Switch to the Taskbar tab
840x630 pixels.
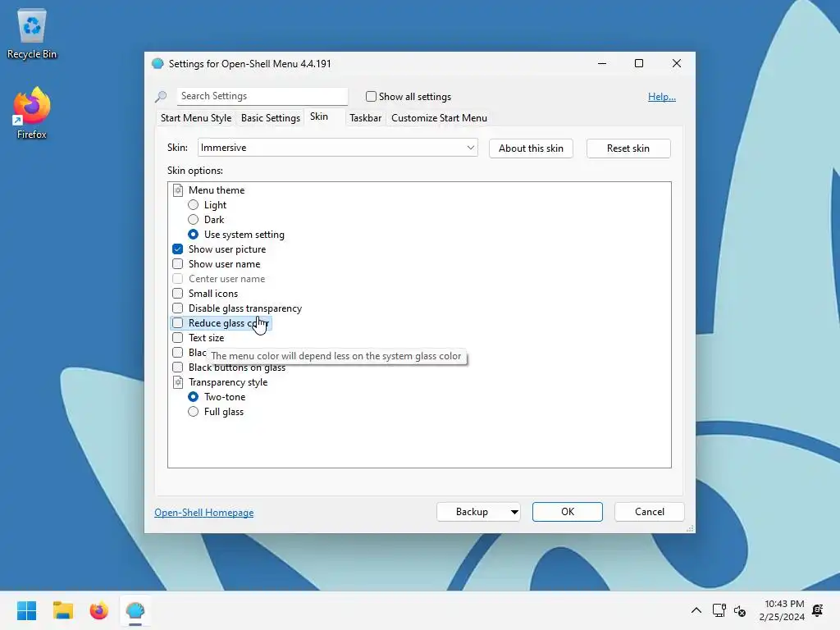(365, 118)
